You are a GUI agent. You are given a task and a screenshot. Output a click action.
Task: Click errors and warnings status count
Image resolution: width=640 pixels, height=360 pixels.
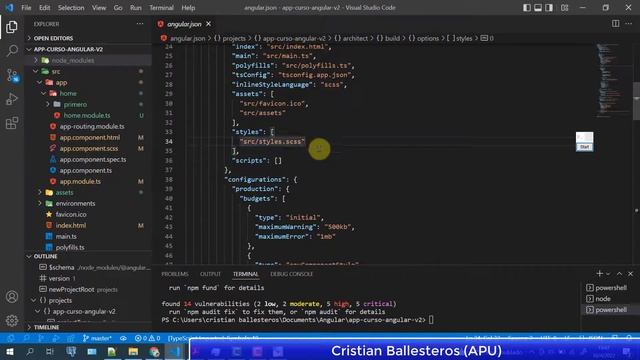coord(147,338)
